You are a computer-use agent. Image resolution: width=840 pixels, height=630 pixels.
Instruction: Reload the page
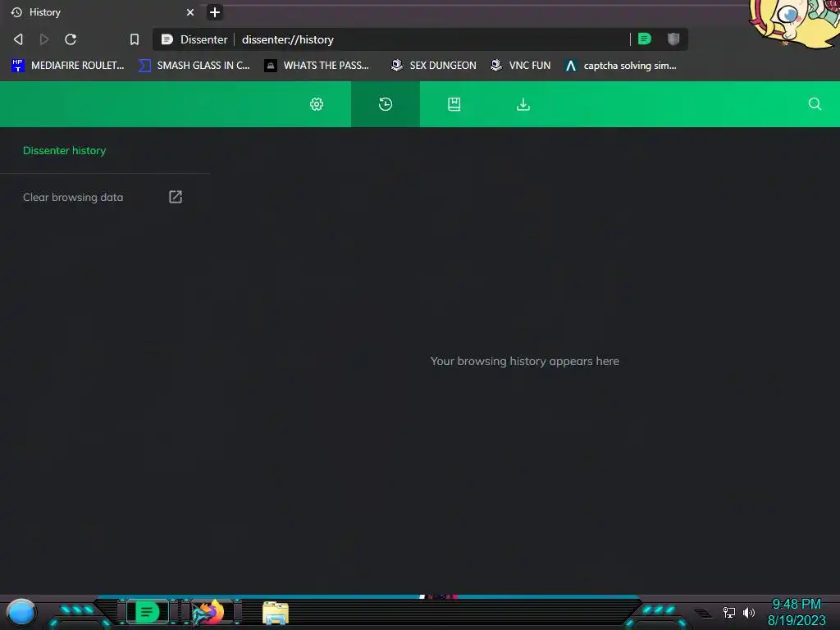pos(71,39)
